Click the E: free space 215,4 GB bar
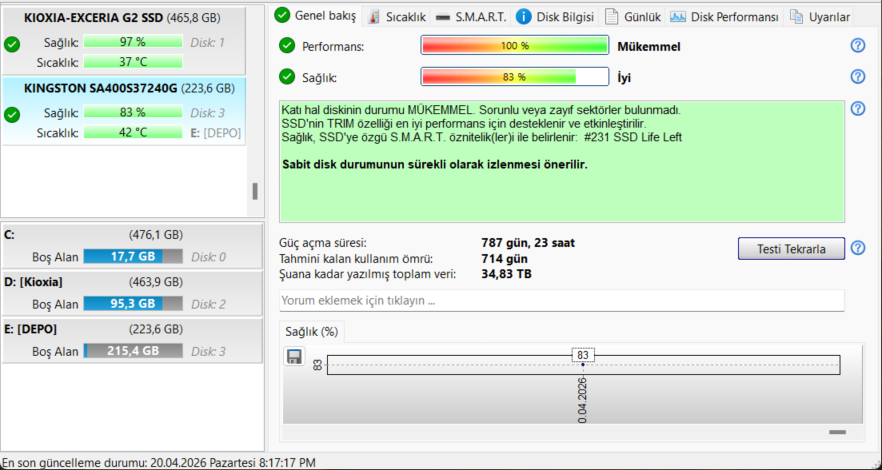 [x=133, y=351]
